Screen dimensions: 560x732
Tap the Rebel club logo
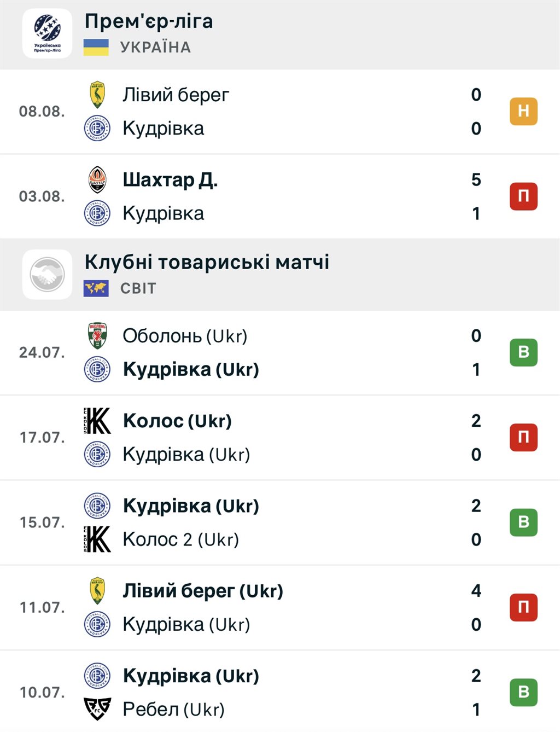click(x=97, y=709)
